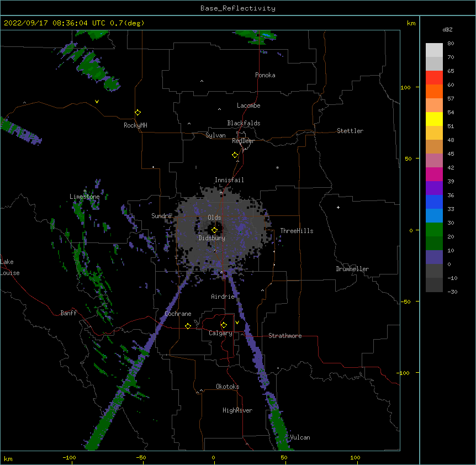
Task: Select the 54 dBZ yellow color swatch
Action: (434, 119)
